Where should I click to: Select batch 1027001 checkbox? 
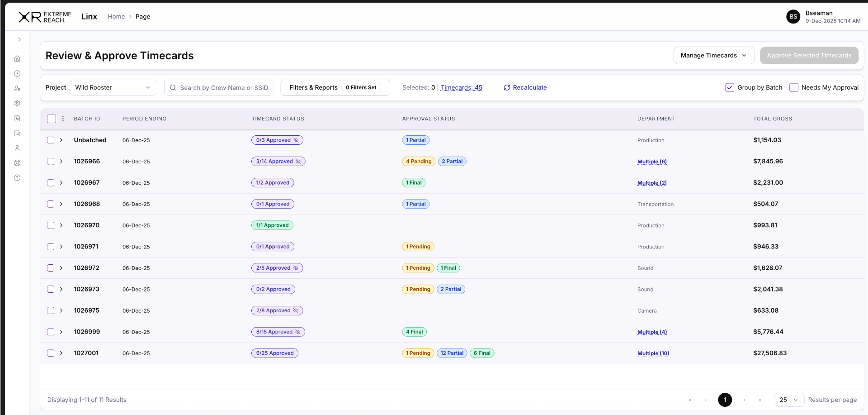(x=51, y=353)
